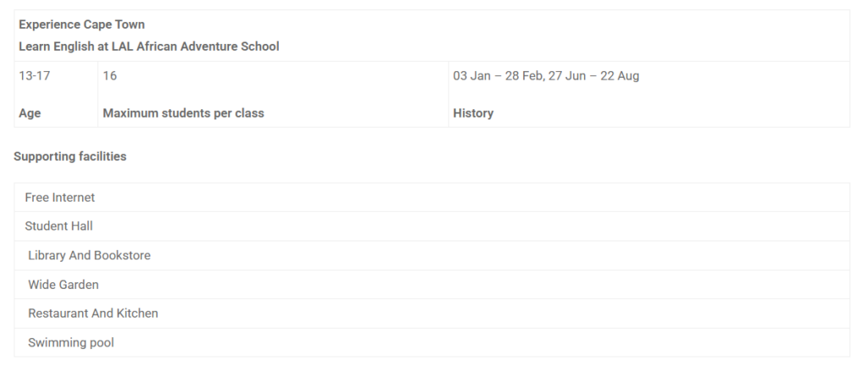Click the word "Library" in the facilities list
Viewport: 868px width, 371px height.
coord(47,255)
